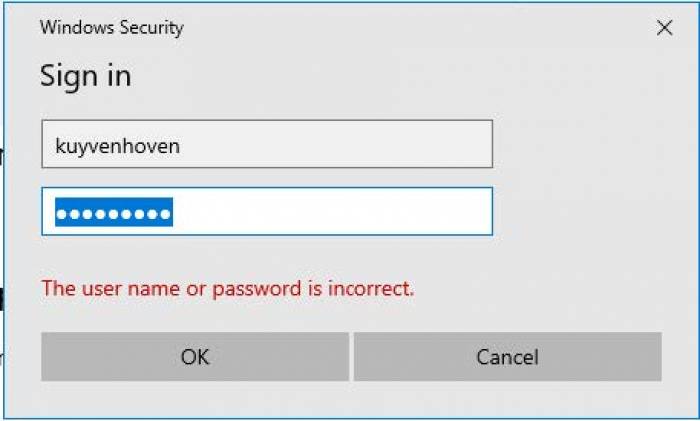
Task: Select the user name text box
Action: 267,144
